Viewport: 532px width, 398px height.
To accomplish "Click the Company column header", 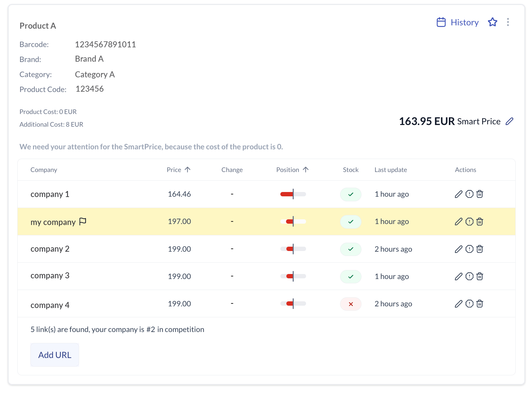I will point(44,170).
